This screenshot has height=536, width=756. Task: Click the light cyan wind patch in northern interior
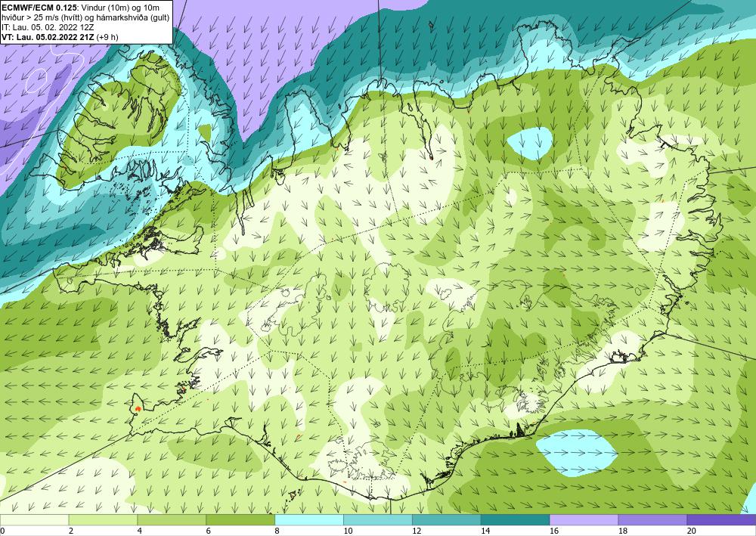(530, 144)
